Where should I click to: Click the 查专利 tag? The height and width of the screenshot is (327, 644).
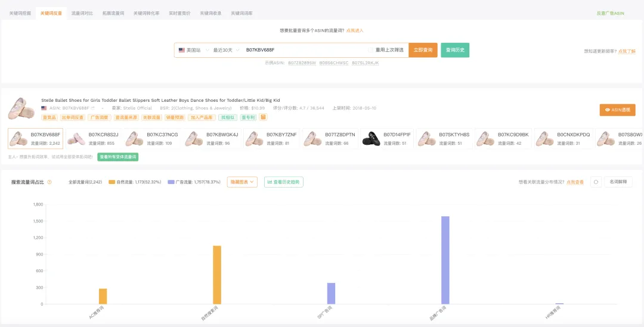pyautogui.click(x=248, y=117)
